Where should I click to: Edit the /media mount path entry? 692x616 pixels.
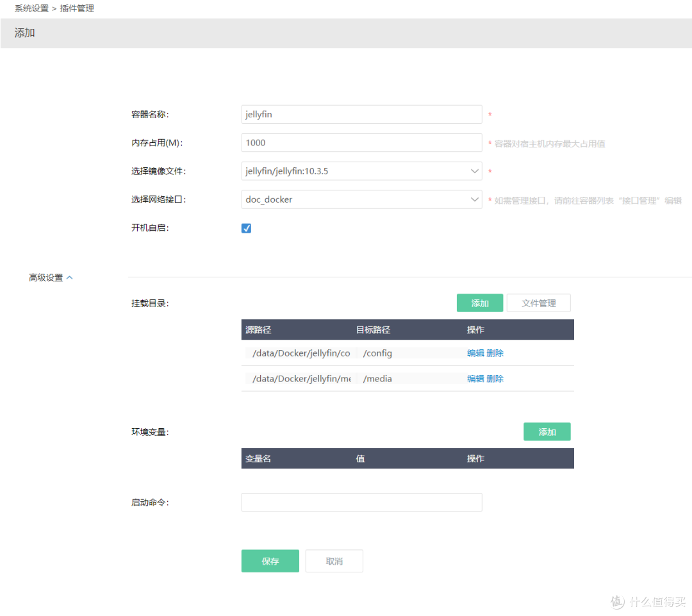point(475,378)
